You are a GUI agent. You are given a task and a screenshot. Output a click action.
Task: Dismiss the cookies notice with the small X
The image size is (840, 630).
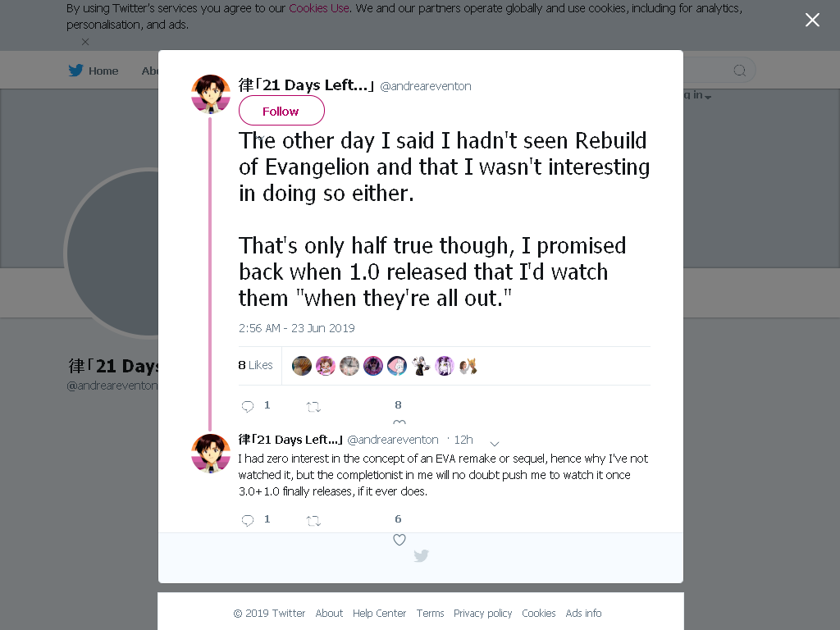pos(85,42)
